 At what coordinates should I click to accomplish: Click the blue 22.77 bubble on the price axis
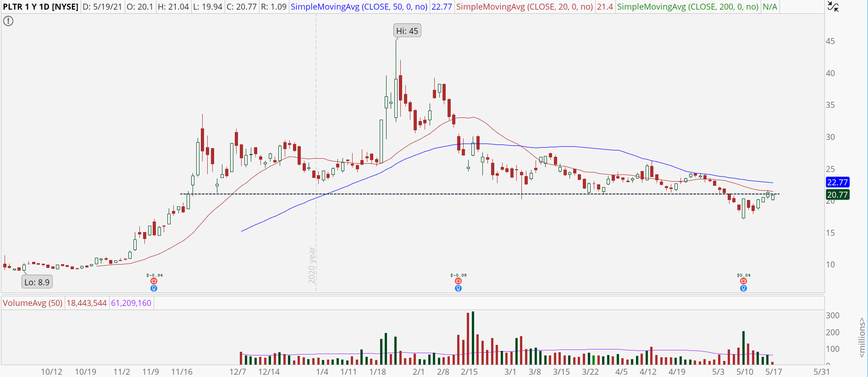[x=837, y=182]
